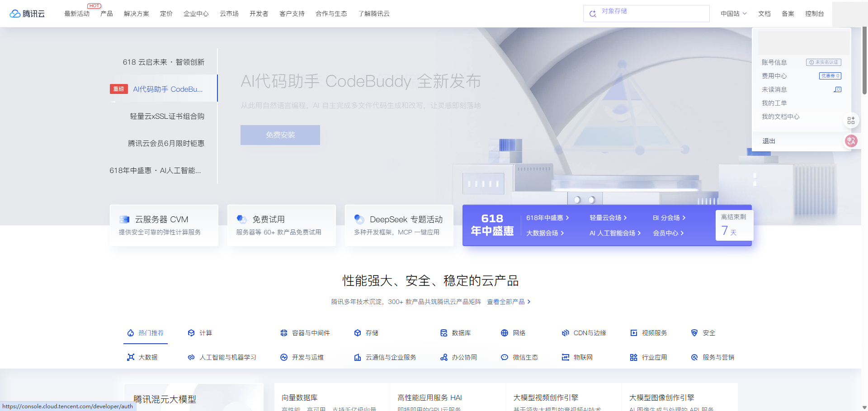This screenshot has height=411, width=868.
Task: Click the page vertical scrollbar thumb
Action: click(x=864, y=61)
